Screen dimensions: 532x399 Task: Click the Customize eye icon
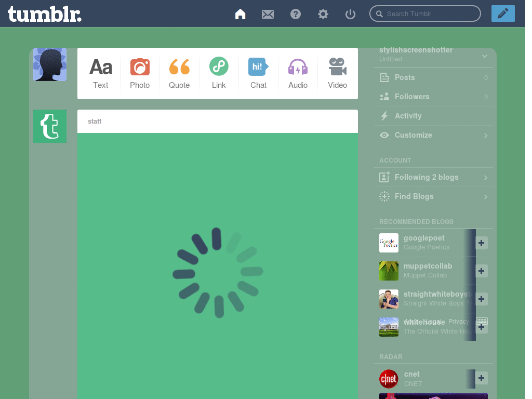(384, 135)
